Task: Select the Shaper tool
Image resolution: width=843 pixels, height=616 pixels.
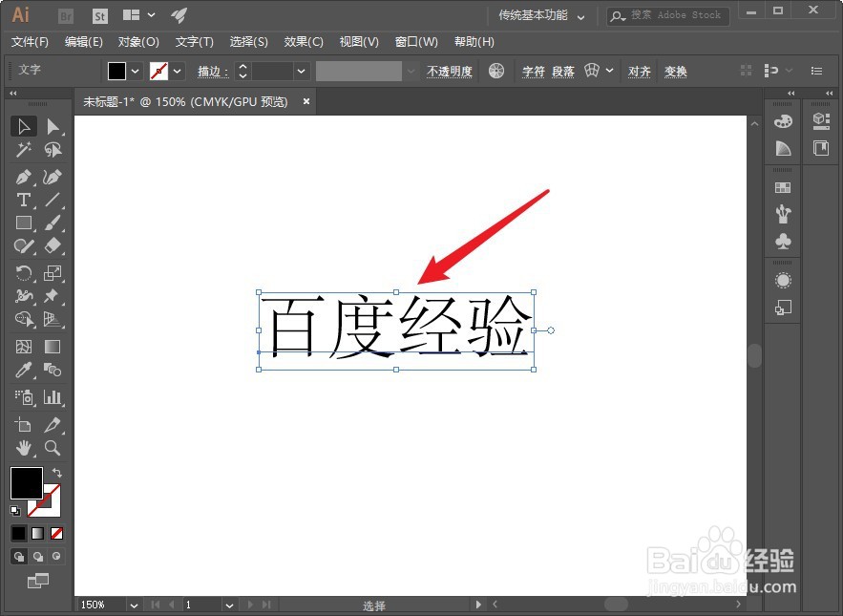Action: click(x=24, y=245)
